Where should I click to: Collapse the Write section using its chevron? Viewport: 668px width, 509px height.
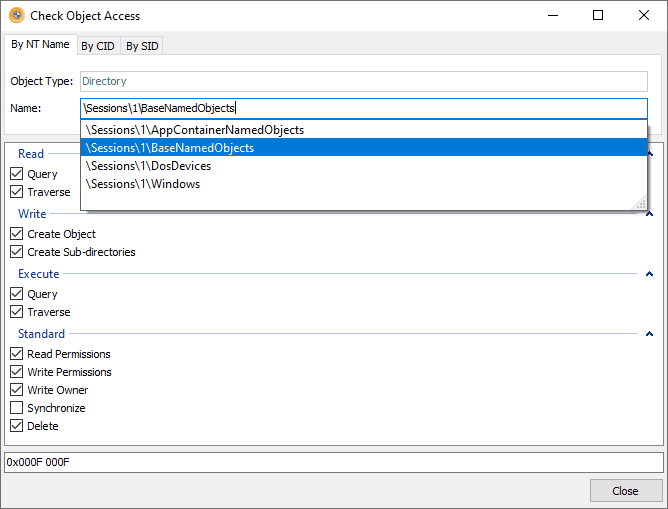pyautogui.click(x=648, y=214)
